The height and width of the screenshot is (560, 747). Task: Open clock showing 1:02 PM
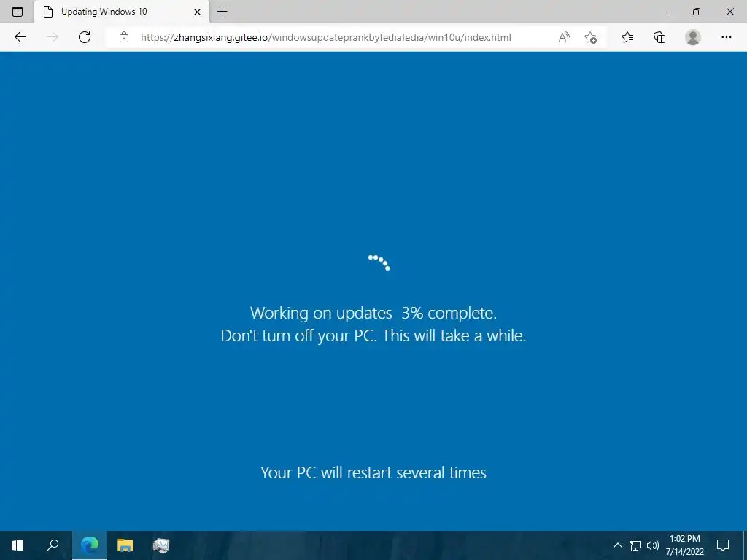coord(684,545)
